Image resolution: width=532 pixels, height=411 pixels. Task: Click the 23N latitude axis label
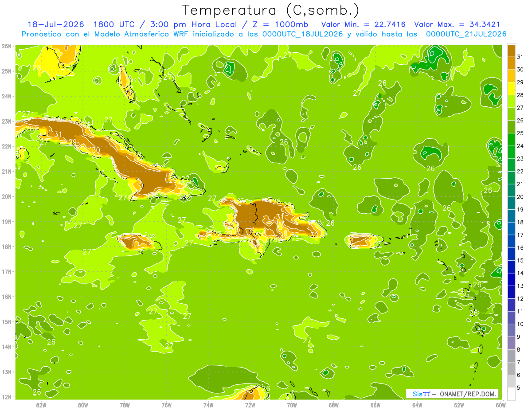(x=6, y=121)
